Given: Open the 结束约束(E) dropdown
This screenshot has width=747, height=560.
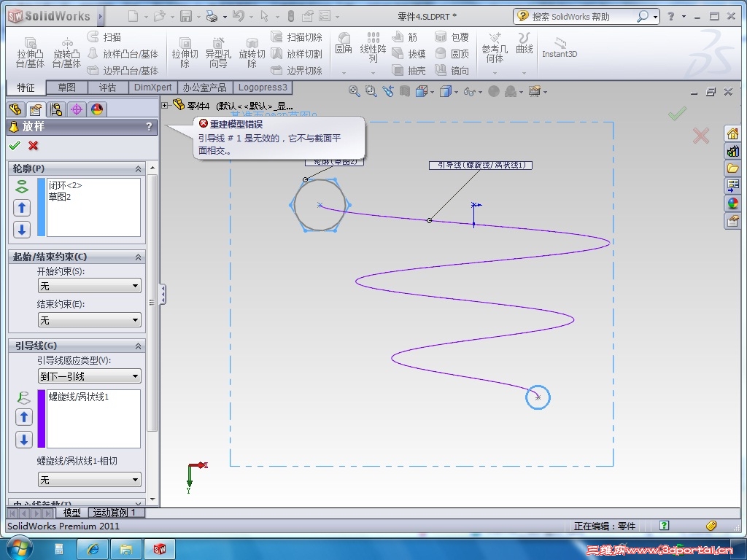Looking at the screenshot, I should click(x=90, y=319).
